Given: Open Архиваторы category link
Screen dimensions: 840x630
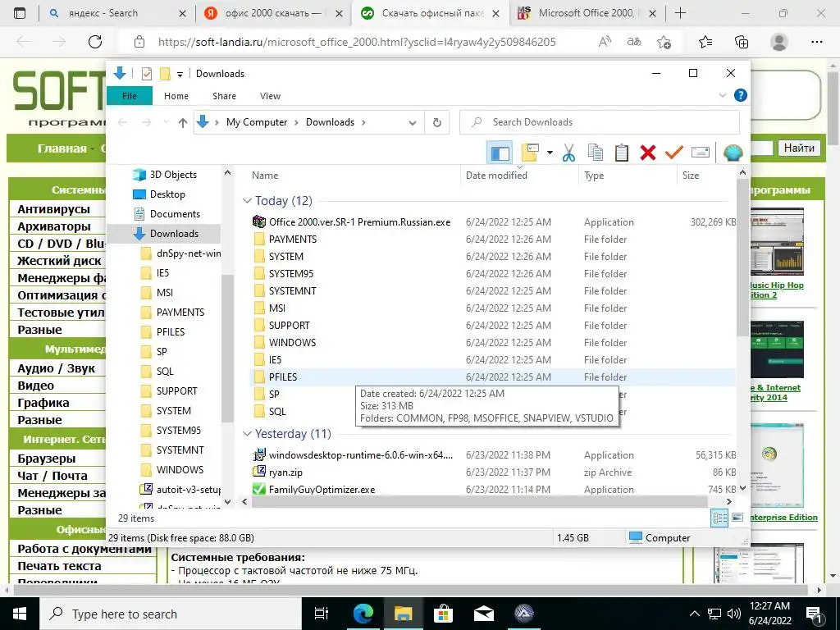Looking at the screenshot, I should click(x=54, y=226).
